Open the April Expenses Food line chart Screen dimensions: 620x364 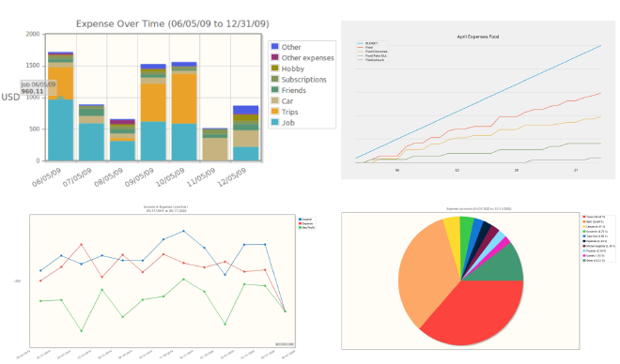point(478,99)
